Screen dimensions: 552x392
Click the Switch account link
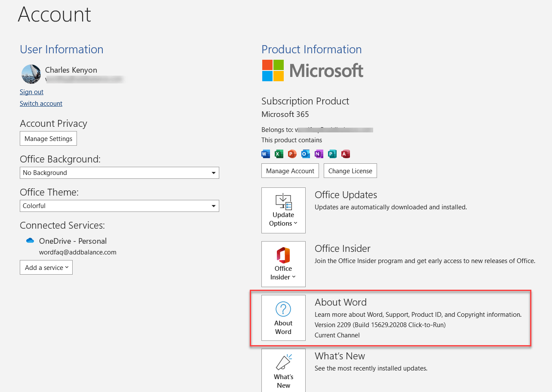(41, 104)
